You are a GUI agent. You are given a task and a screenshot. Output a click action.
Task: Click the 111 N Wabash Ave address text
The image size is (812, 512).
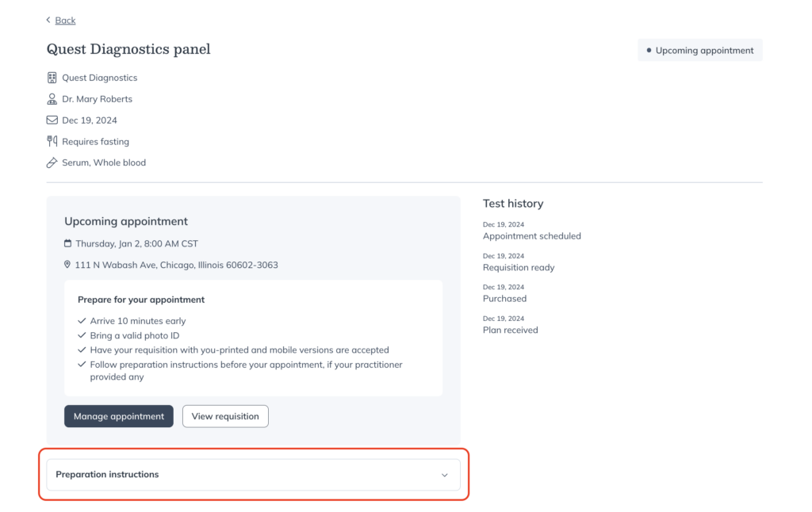point(176,265)
